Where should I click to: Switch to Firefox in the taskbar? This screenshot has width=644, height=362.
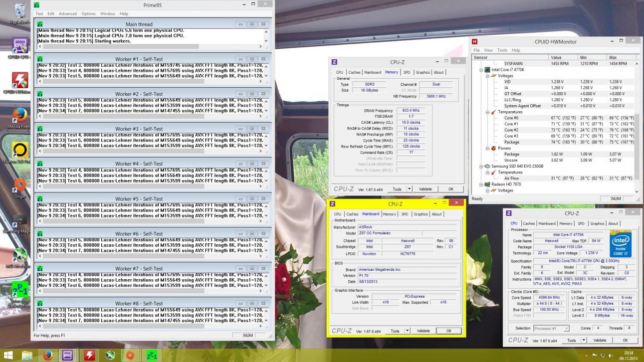47,356
